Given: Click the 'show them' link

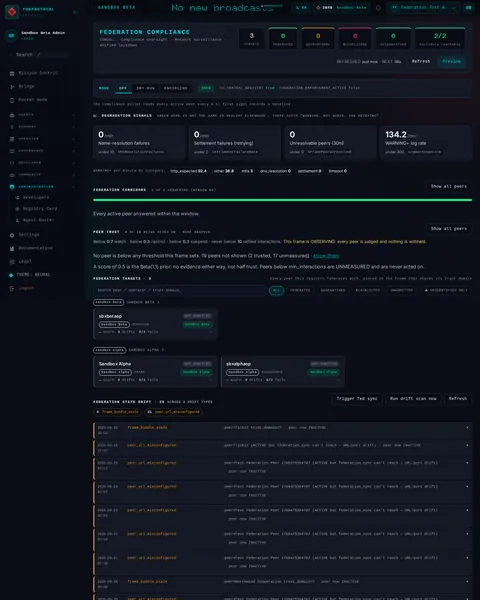Looking at the screenshot, I should pos(326,256).
